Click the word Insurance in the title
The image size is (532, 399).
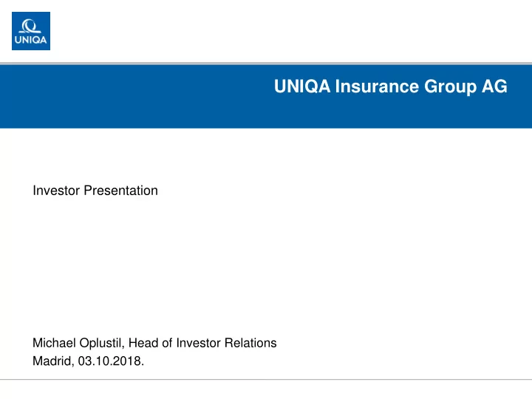[377, 86]
